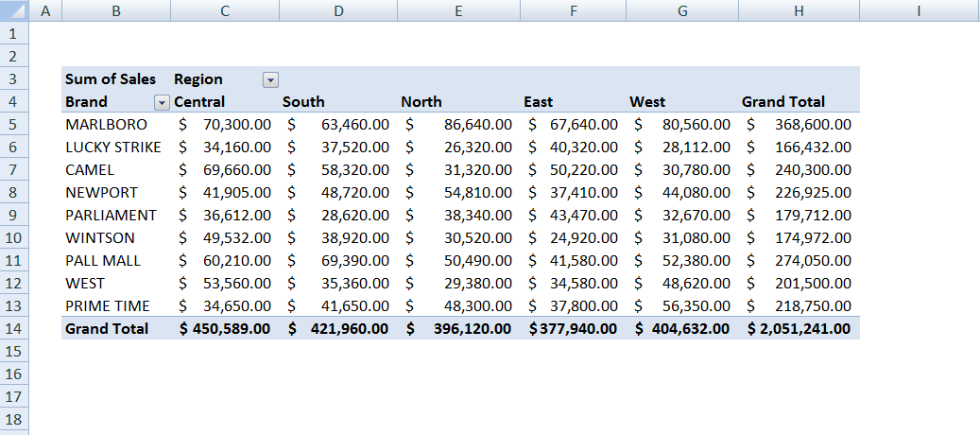Select row 9 header
This screenshot has width=980, height=435.
(x=14, y=215)
